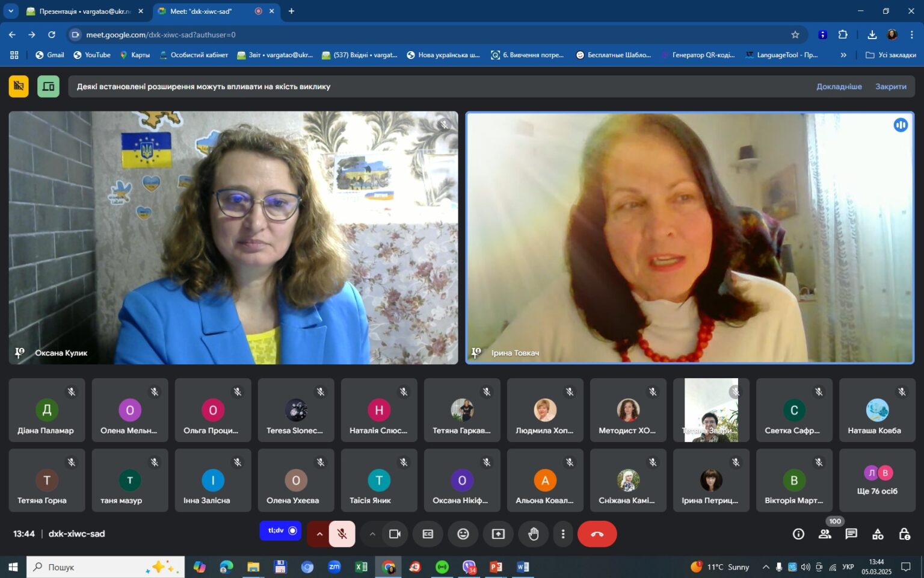Expand video settings arrow beside camera
The image size is (924, 578).
click(x=372, y=534)
